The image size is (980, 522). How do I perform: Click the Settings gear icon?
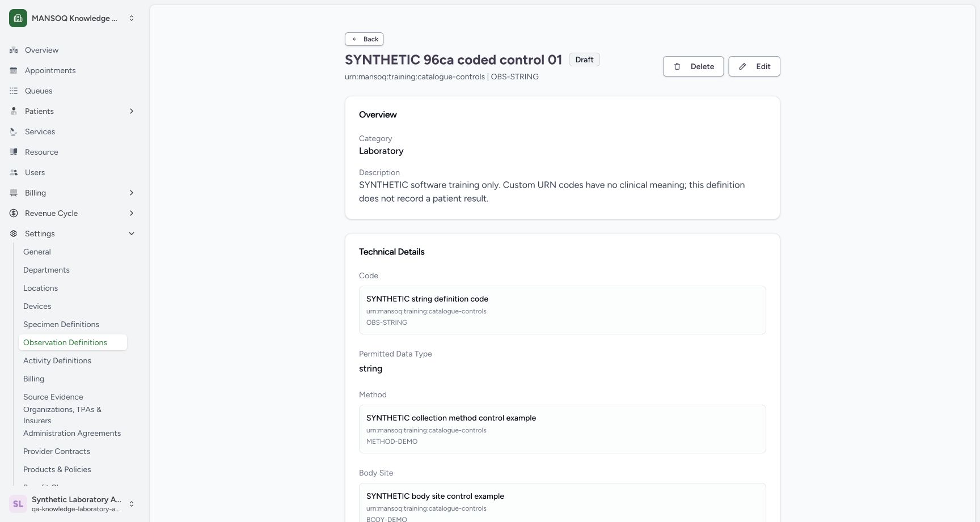pyautogui.click(x=14, y=234)
